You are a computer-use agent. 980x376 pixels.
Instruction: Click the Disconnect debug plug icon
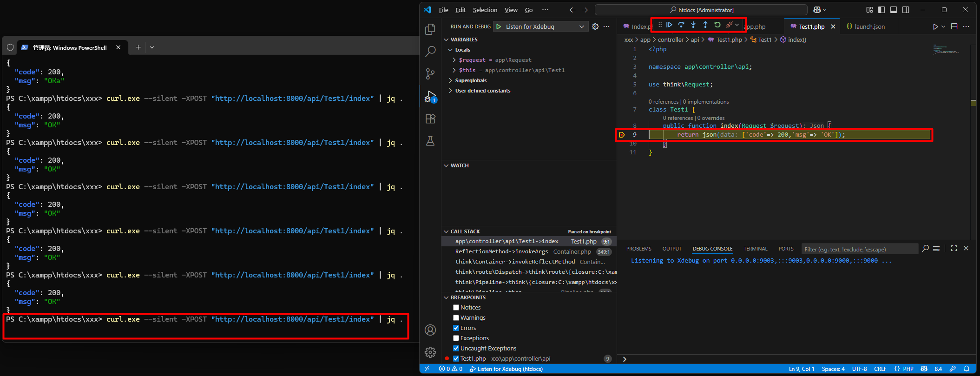click(729, 25)
